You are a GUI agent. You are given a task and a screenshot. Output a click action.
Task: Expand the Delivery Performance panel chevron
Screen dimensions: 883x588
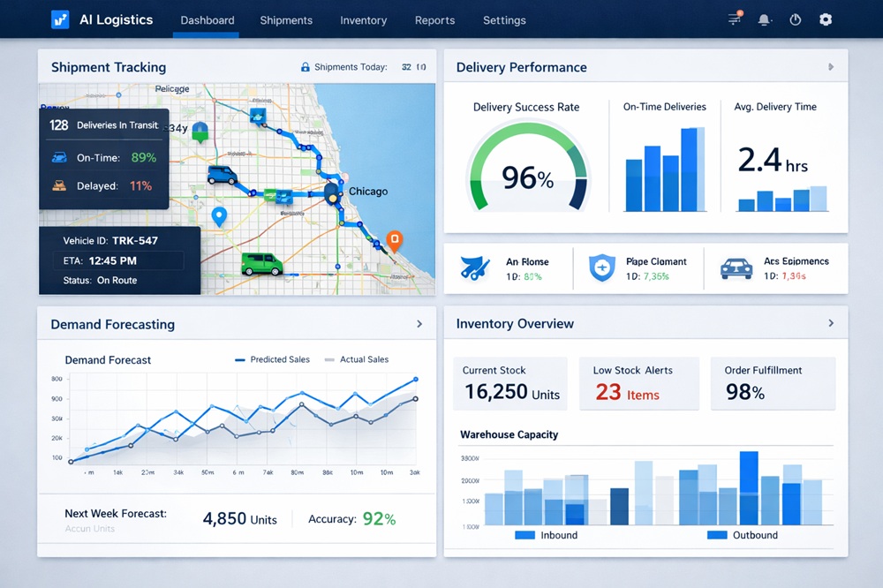[830, 66]
